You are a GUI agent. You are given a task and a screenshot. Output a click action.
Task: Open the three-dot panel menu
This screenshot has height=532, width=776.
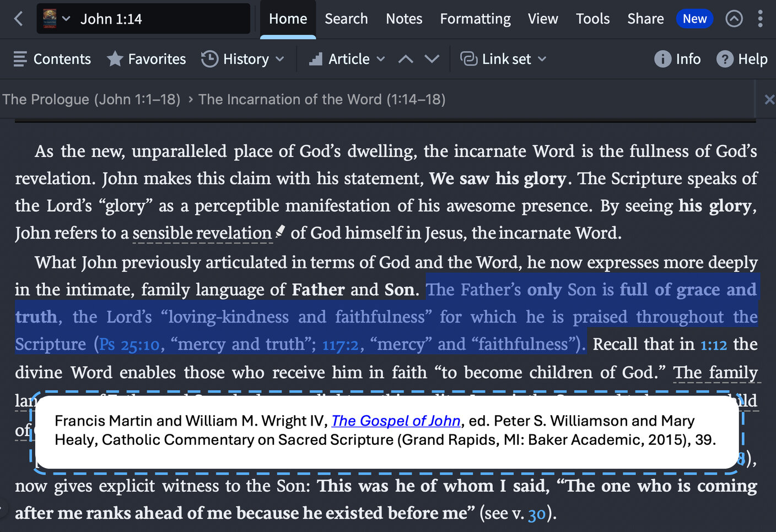[x=760, y=19]
